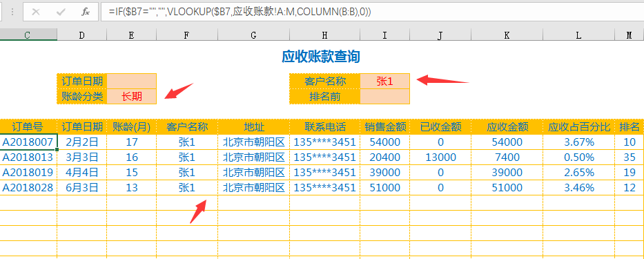Click the cancel (X) formula button

click(x=36, y=12)
